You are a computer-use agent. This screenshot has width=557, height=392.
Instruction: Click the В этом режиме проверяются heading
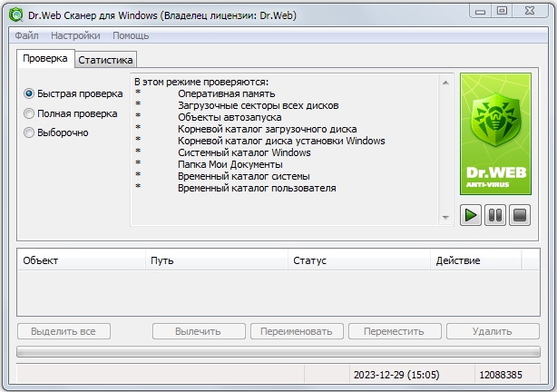(201, 82)
